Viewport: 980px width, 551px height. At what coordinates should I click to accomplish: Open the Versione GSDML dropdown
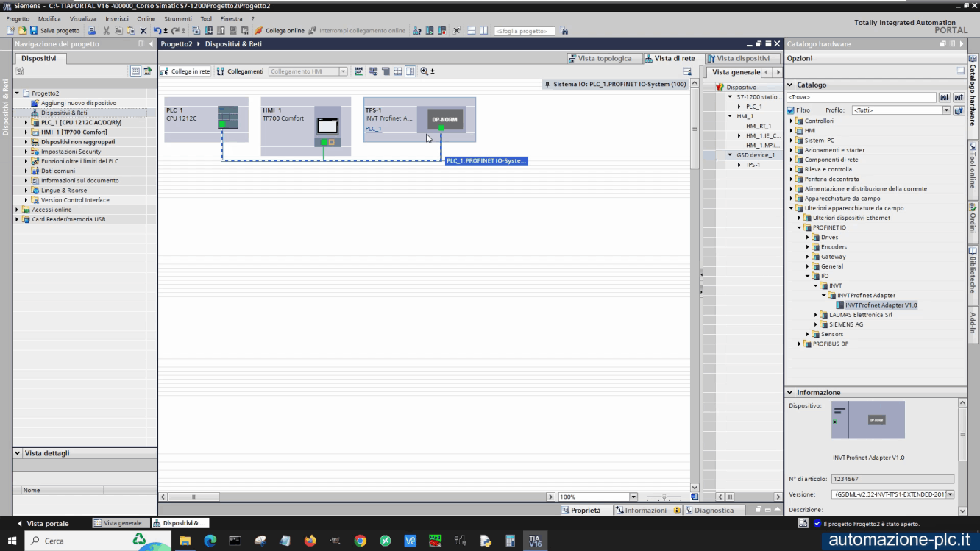point(950,494)
